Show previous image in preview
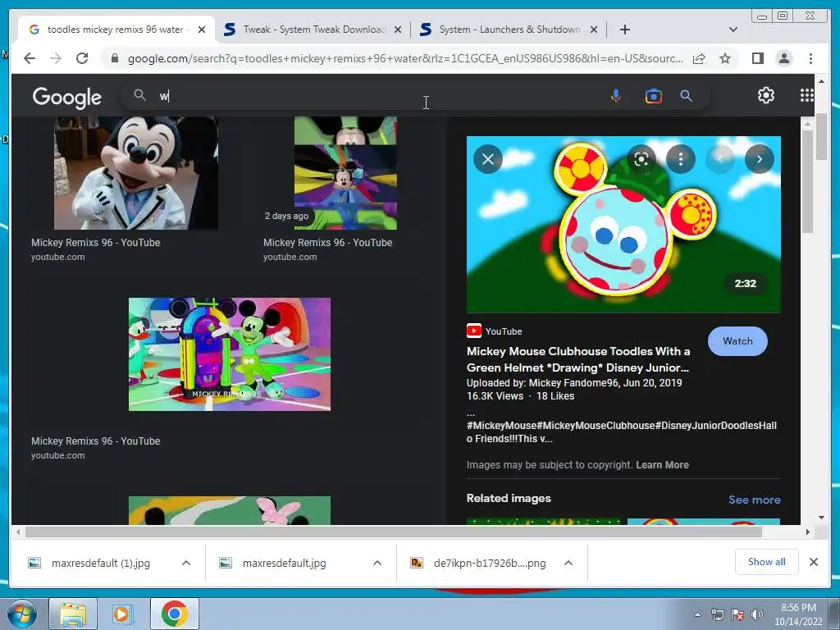 pyautogui.click(x=720, y=159)
